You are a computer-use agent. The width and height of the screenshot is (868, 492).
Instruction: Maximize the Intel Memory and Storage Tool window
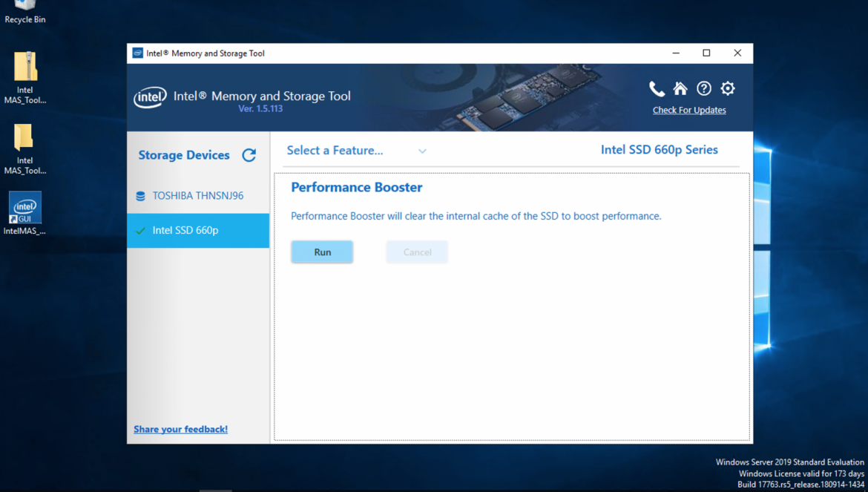(x=706, y=53)
